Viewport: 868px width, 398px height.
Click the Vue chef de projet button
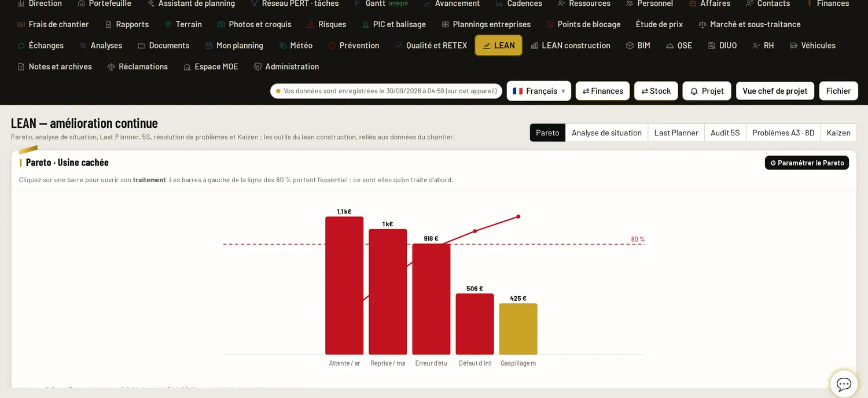coord(775,91)
